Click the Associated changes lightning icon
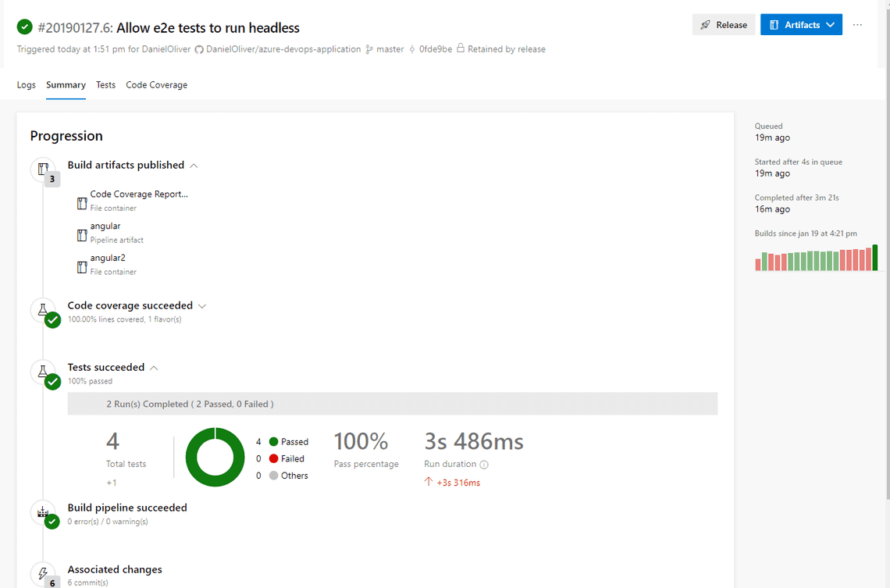The width and height of the screenshot is (890, 588). click(x=43, y=573)
